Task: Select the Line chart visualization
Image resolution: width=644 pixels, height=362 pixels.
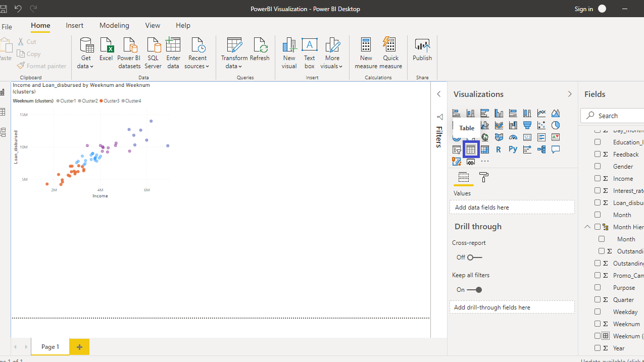Action: [541, 113]
